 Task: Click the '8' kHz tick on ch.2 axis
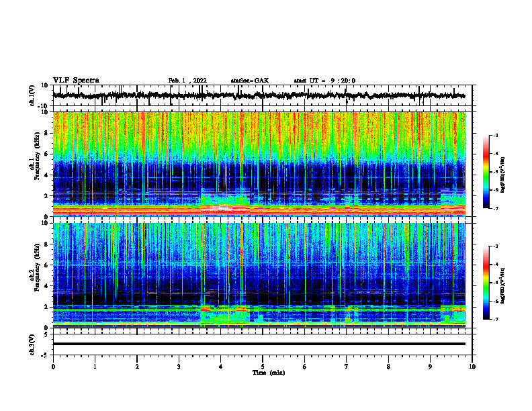46,244
